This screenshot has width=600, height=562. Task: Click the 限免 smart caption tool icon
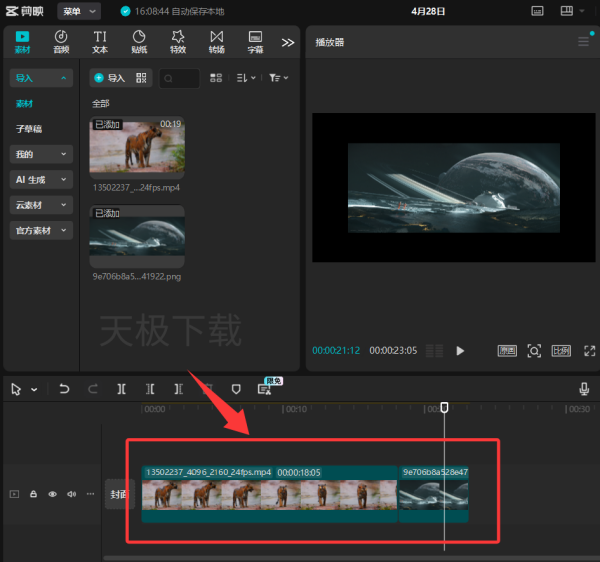(x=264, y=389)
